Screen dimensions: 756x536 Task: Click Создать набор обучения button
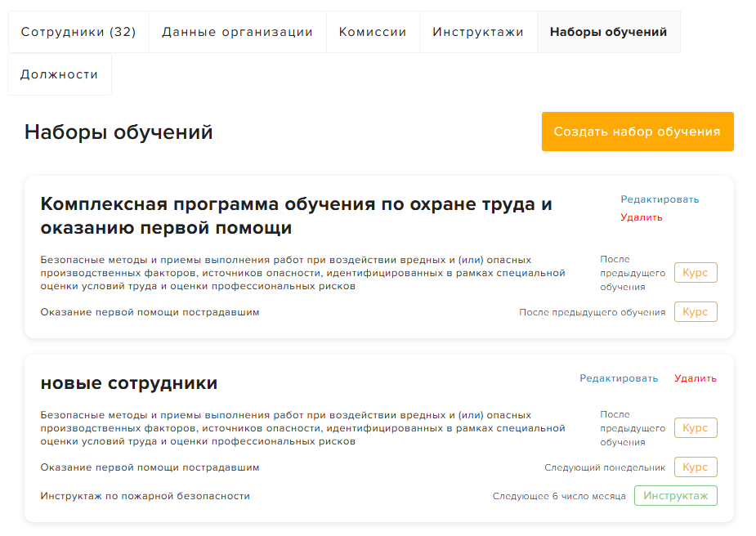637,132
